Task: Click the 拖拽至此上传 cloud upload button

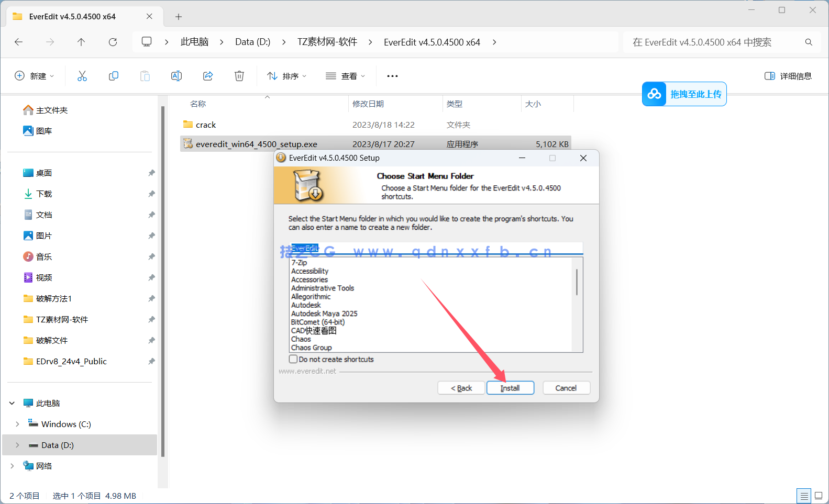Action: tap(684, 94)
